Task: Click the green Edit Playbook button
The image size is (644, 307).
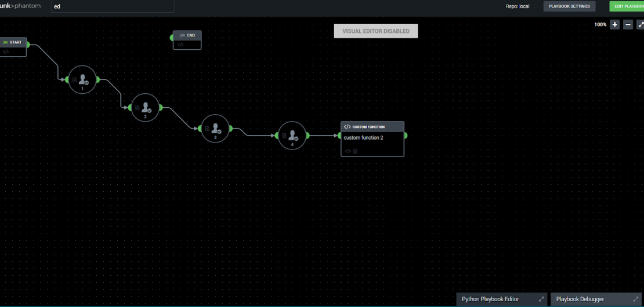Action: pos(627,6)
